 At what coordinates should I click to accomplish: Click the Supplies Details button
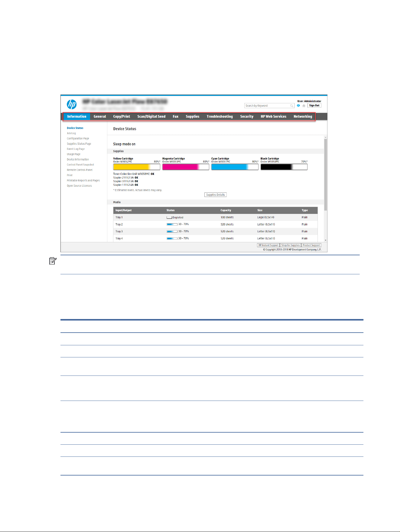pyautogui.click(x=216, y=195)
